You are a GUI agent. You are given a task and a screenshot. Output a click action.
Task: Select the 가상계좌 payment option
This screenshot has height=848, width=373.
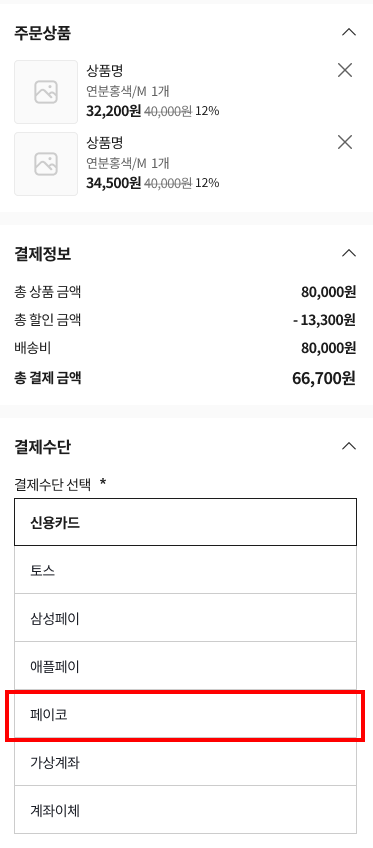[185, 763]
